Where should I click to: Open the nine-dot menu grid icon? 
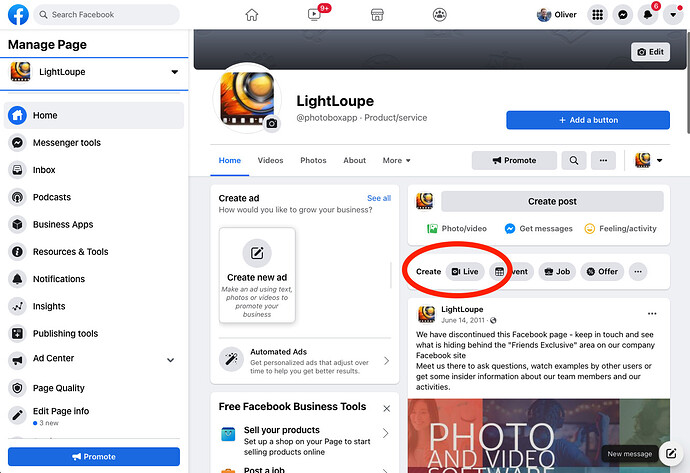597,15
